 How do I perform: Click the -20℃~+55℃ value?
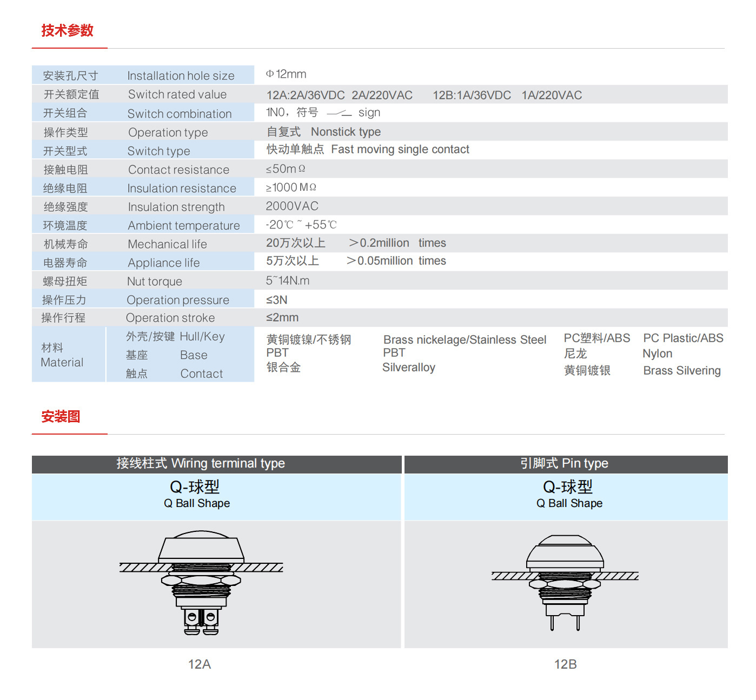[x=301, y=224]
